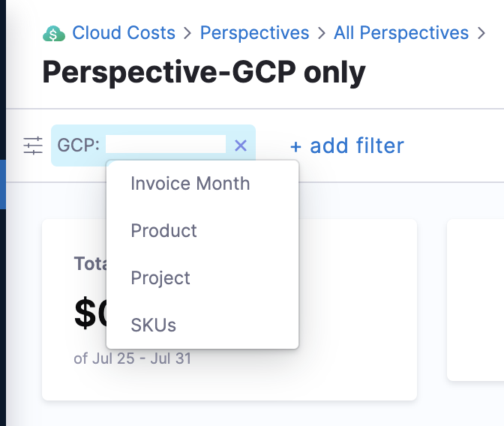The image size is (504, 426).
Task: Remove the GCP filter with the X
Action: pyautogui.click(x=241, y=145)
